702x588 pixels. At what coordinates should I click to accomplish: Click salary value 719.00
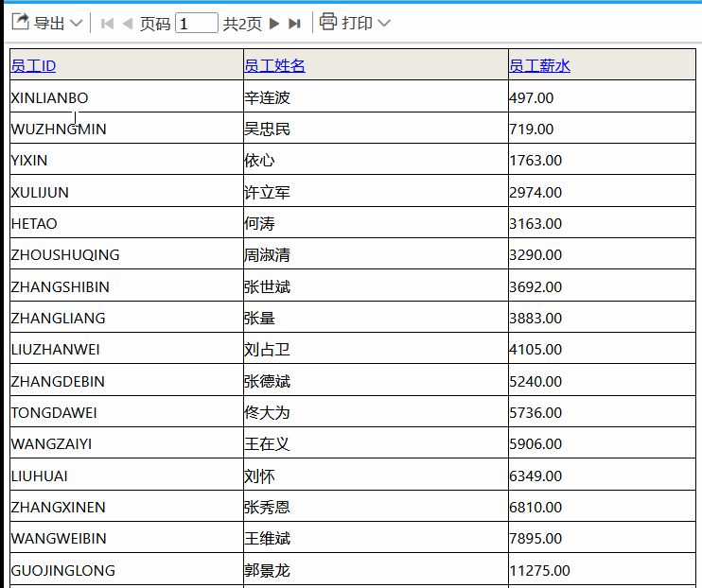click(x=532, y=129)
